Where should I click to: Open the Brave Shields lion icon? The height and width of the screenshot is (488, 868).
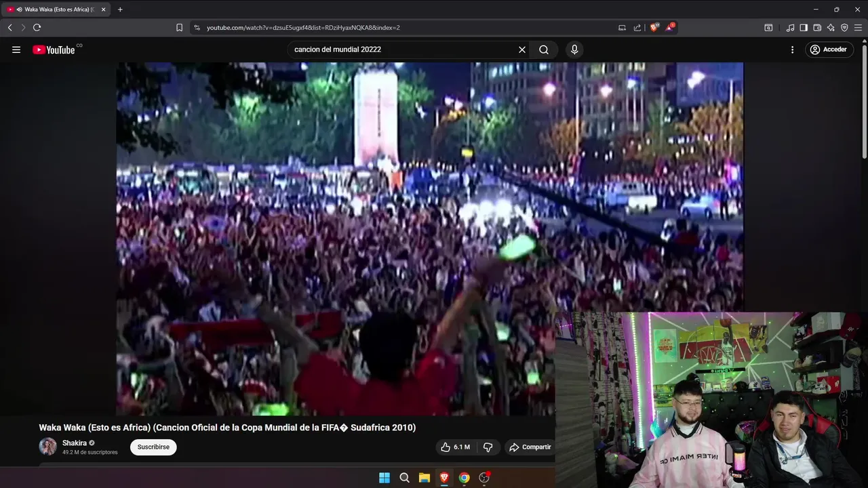click(654, 28)
